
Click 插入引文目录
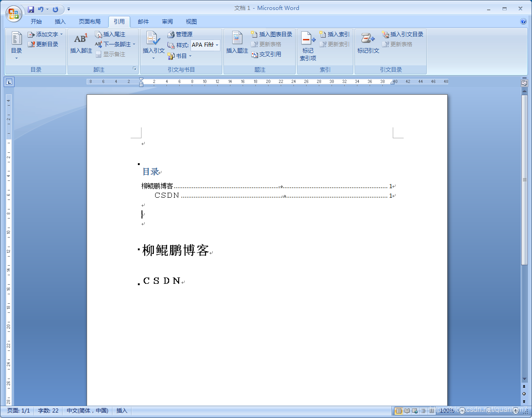[x=403, y=34]
